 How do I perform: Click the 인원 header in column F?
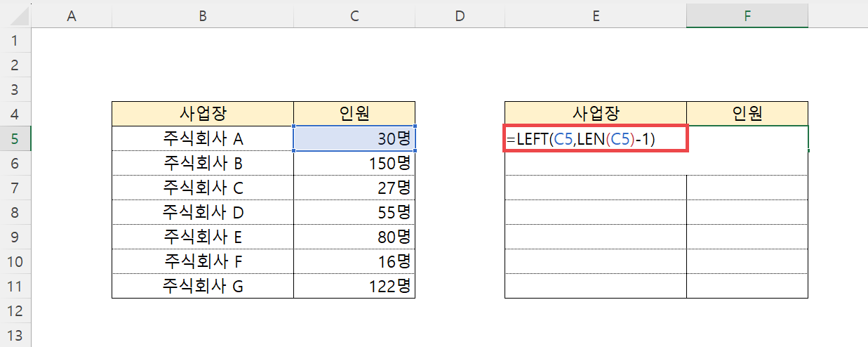(747, 114)
